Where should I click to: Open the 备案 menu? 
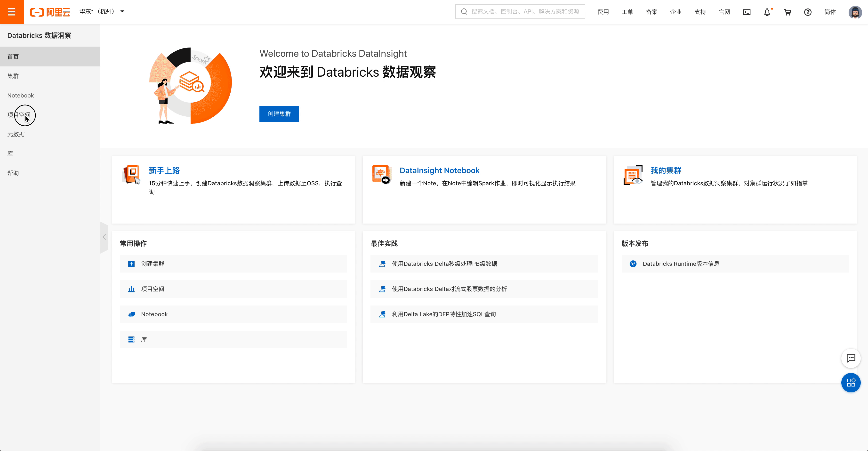(651, 12)
